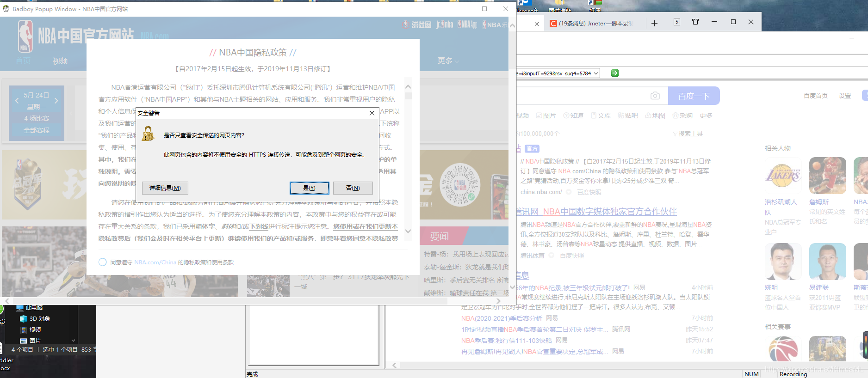This screenshot has height=378, width=868.
Task: Select 图片 folder in Explorer tree
Action: [31, 341]
